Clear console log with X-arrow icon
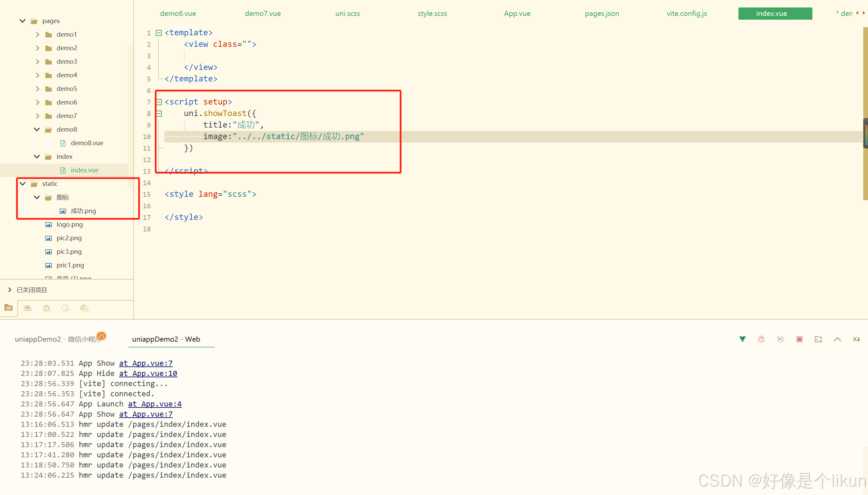Image resolution: width=868 pixels, height=495 pixels. click(856, 339)
